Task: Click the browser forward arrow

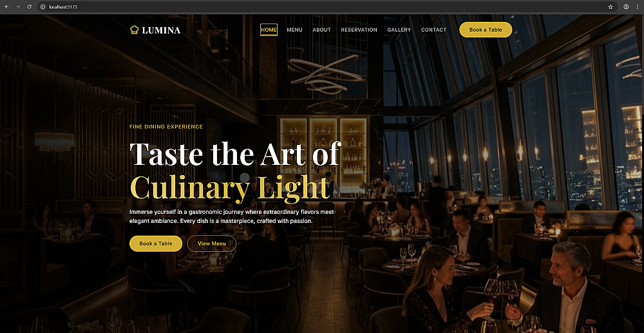Action: (17, 7)
